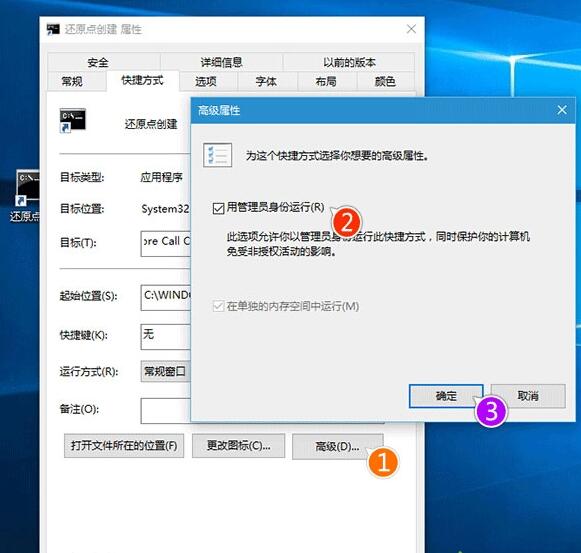The height and width of the screenshot is (553, 581).
Task: Click the System32 target location text
Action: tap(165, 209)
